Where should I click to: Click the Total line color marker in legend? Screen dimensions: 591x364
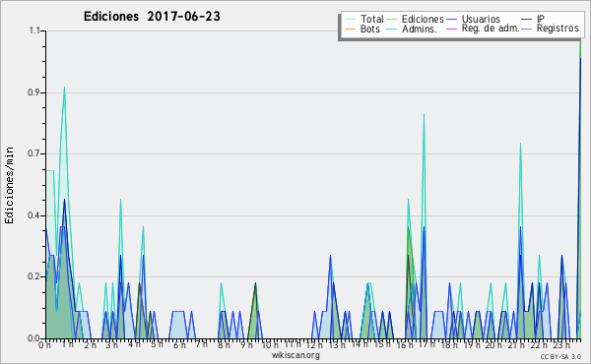pyautogui.click(x=350, y=19)
